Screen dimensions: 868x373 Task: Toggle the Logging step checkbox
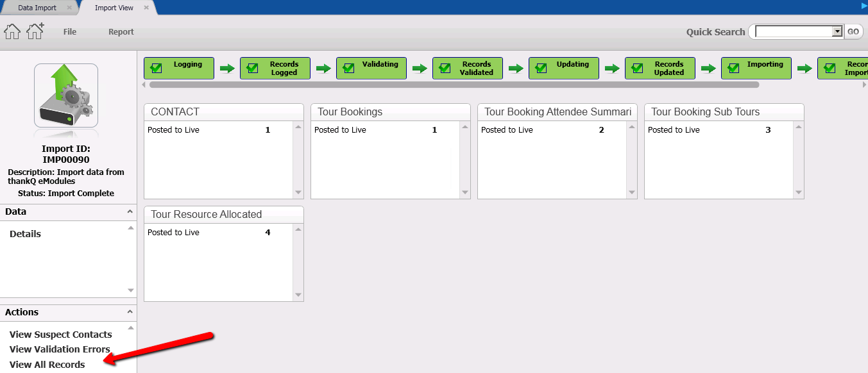(156, 68)
